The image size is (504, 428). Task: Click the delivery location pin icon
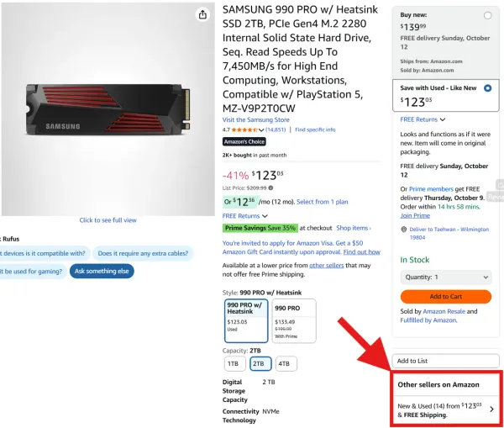pos(403,229)
